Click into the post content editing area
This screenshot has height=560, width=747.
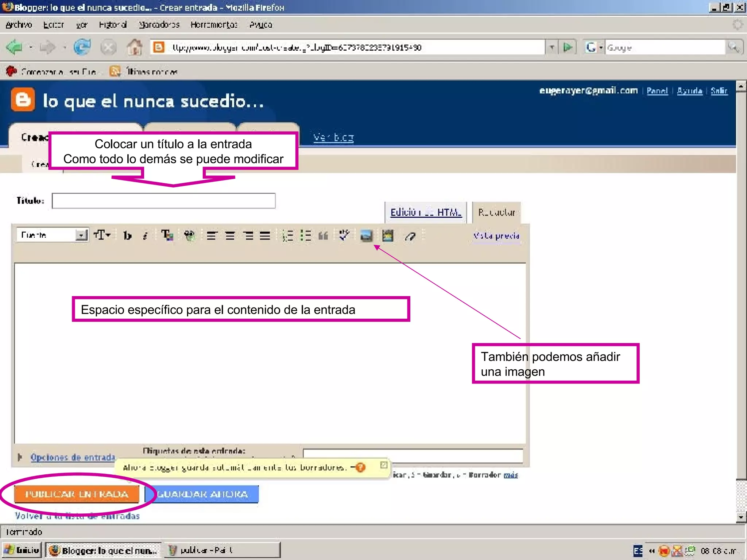pyautogui.click(x=270, y=353)
